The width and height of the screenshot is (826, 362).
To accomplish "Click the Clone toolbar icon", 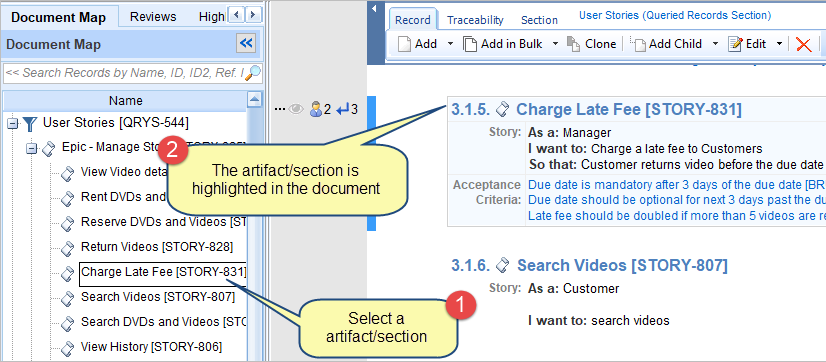I will 573,44.
